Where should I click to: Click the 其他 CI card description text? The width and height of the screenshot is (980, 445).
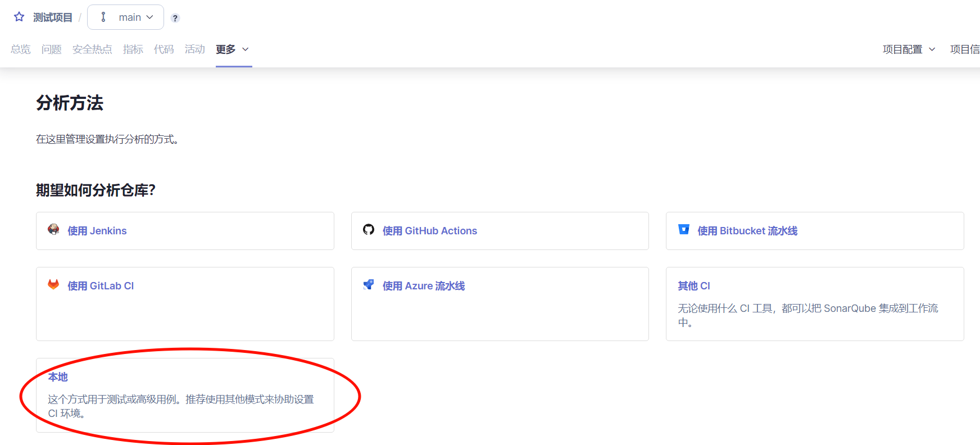[x=808, y=315]
